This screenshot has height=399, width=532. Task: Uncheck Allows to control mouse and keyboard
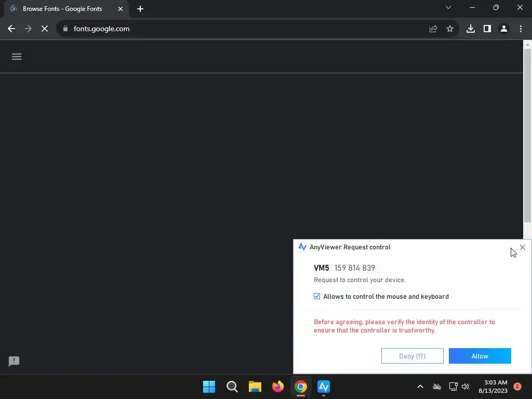tap(317, 296)
